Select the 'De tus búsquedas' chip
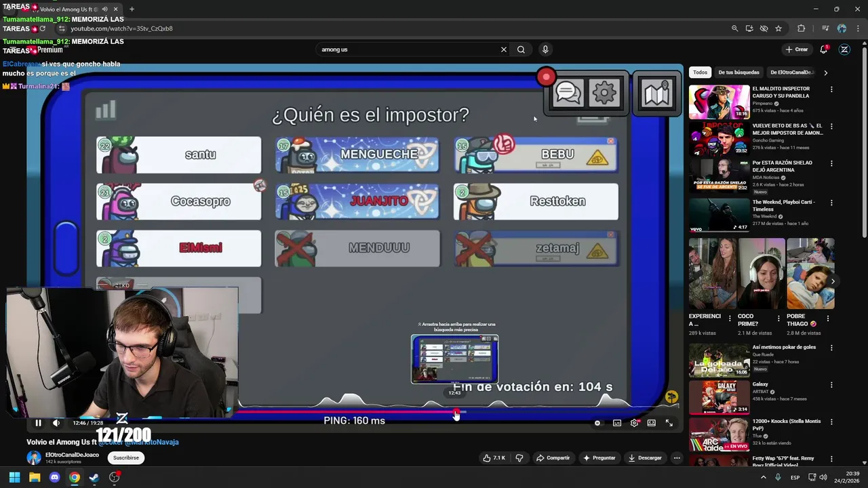 [x=738, y=73]
